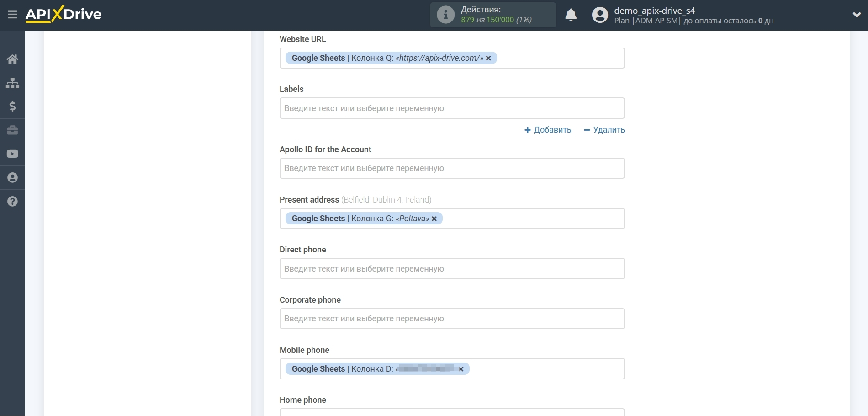Remove the Poltava address variable tag
This screenshot has height=416, width=868.
pos(434,219)
